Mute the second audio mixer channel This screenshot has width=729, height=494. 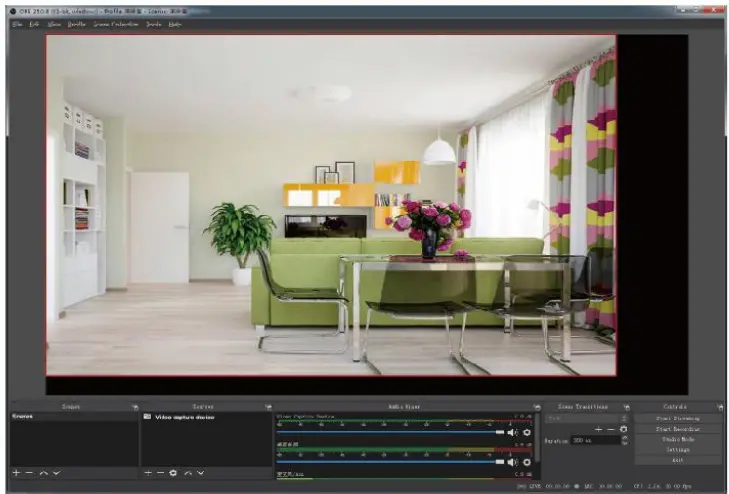pos(512,462)
